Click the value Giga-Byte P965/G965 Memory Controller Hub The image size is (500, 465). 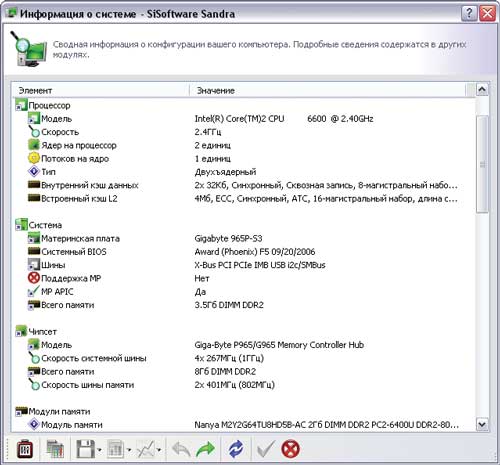(x=279, y=345)
